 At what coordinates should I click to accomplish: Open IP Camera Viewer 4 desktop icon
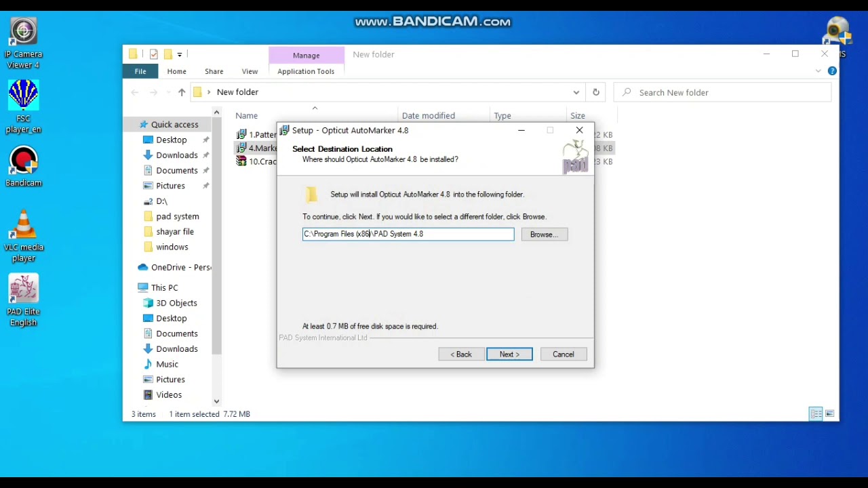point(23,43)
